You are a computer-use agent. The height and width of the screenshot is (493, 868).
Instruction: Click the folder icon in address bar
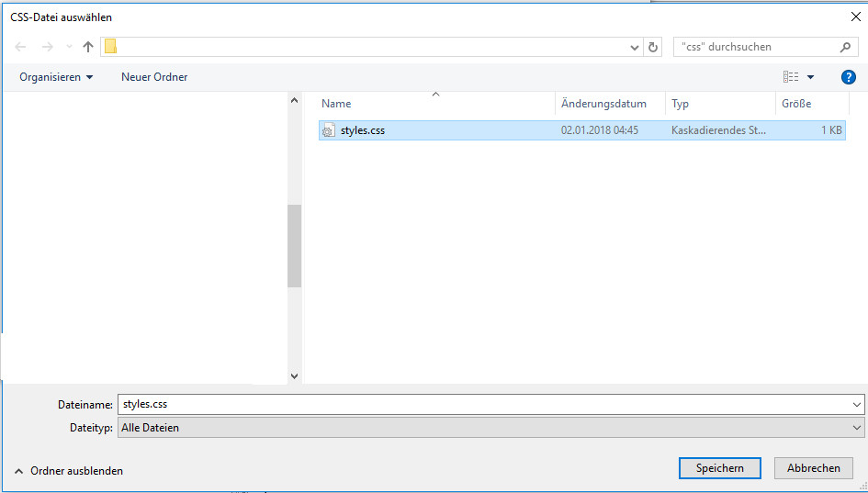click(111, 47)
